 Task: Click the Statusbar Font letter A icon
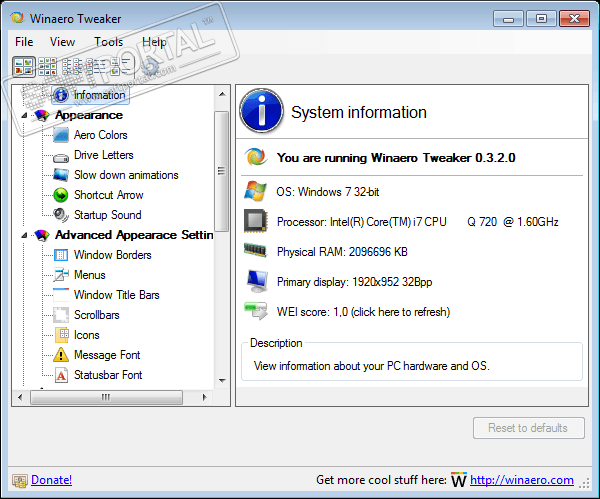(61, 375)
